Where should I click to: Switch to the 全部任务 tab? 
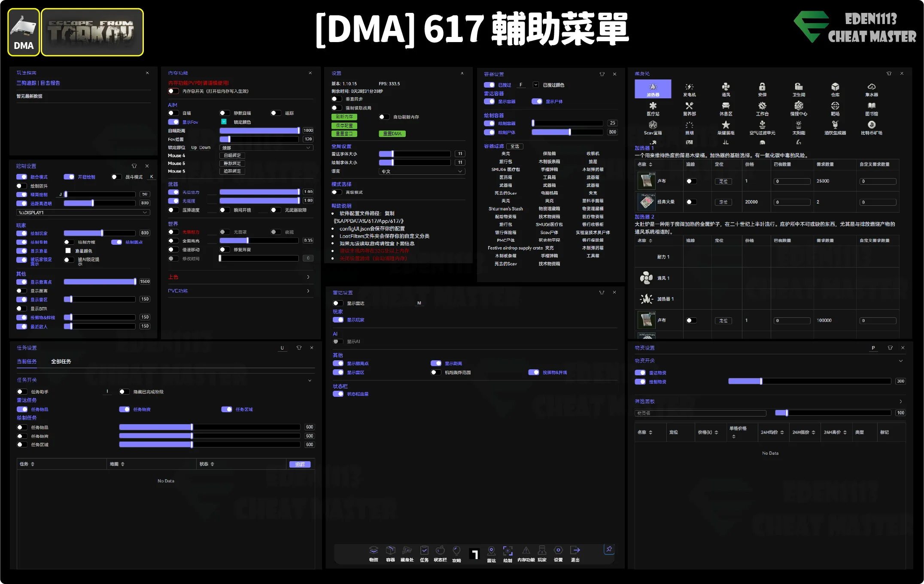pyautogui.click(x=61, y=362)
